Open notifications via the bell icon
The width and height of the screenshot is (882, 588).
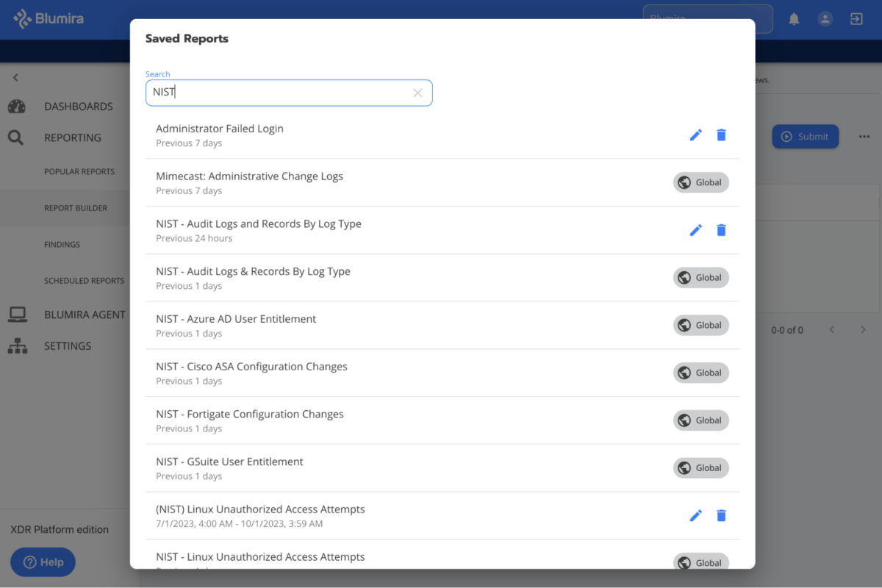point(794,19)
